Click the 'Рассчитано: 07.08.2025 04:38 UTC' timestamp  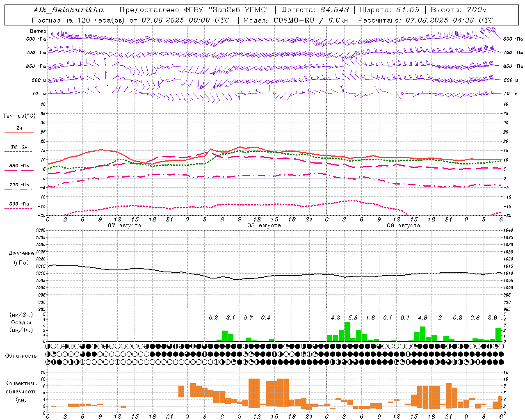click(x=426, y=20)
